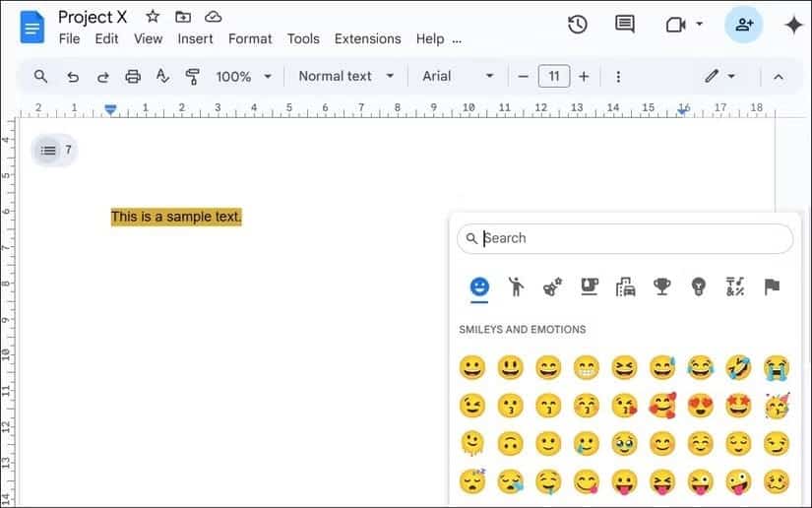Image resolution: width=812 pixels, height=508 pixels.
Task: Open the View menu
Action: [148, 38]
